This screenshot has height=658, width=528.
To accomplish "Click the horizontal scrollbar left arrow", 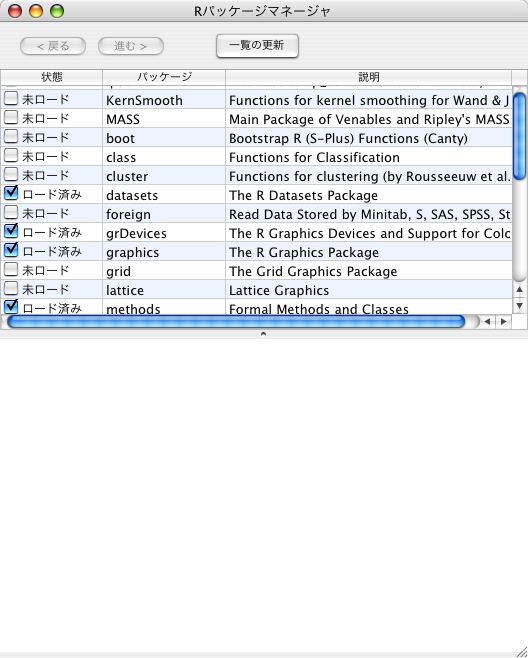I will tap(487, 322).
